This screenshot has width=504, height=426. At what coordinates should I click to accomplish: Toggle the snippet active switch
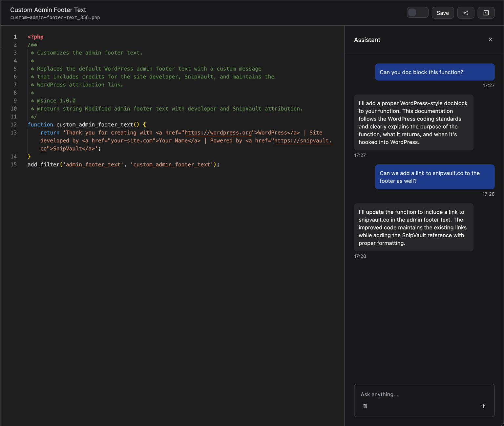417,12
